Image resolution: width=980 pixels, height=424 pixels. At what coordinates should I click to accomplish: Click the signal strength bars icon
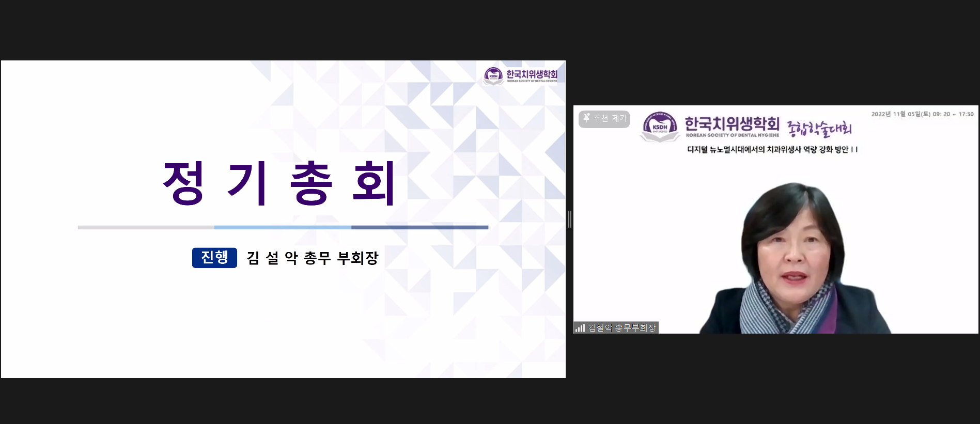point(580,328)
